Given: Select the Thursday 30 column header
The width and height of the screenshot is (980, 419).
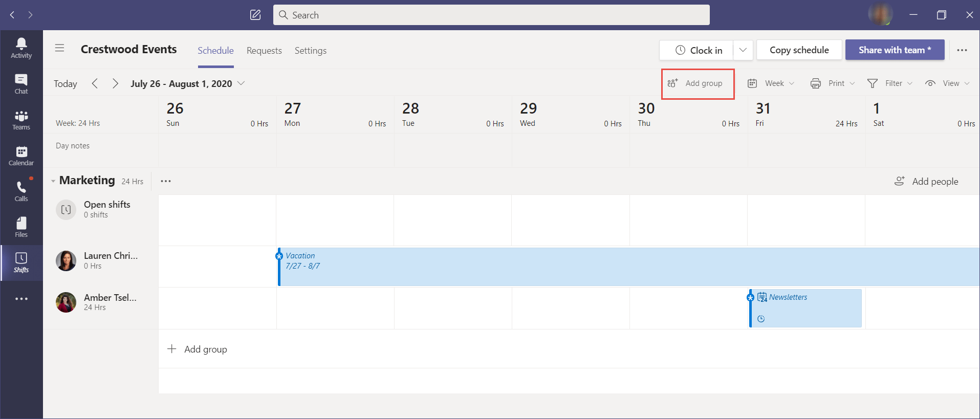Looking at the screenshot, I should (689, 115).
